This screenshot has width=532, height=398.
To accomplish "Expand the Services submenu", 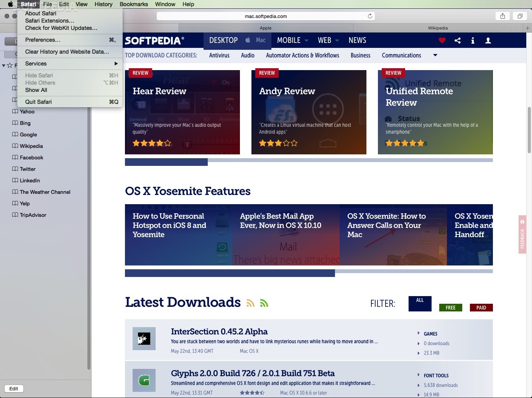I will click(70, 64).
